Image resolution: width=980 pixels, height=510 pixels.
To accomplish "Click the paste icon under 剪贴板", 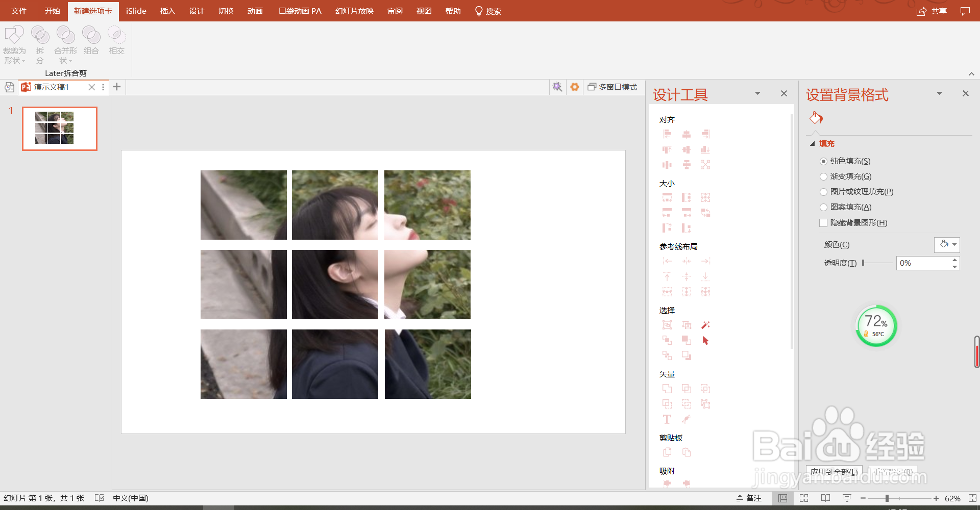I will 687,452.
